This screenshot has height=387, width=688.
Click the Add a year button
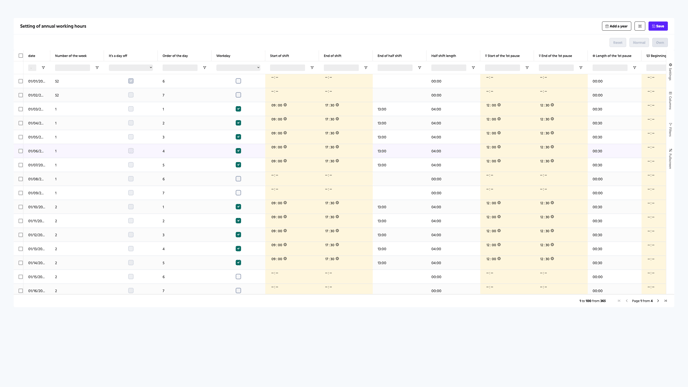[x=616, y=26]
